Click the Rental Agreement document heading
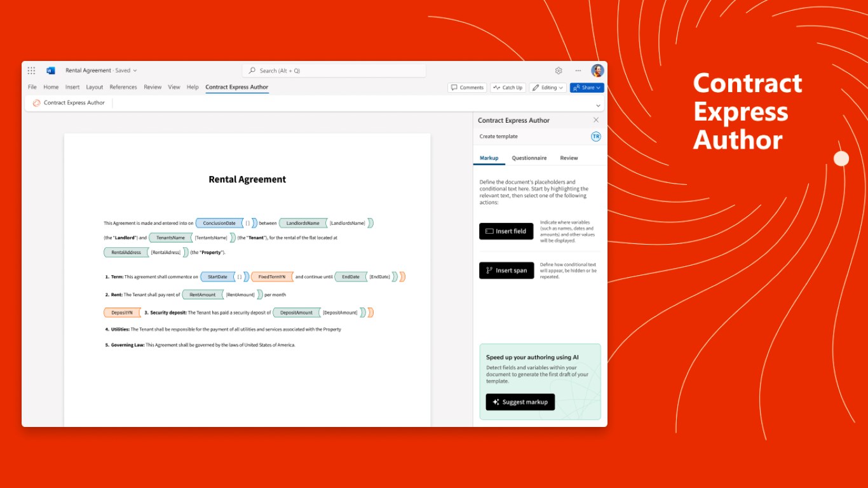The height and width of the screenshot is (488, 868). pos(247,179)
